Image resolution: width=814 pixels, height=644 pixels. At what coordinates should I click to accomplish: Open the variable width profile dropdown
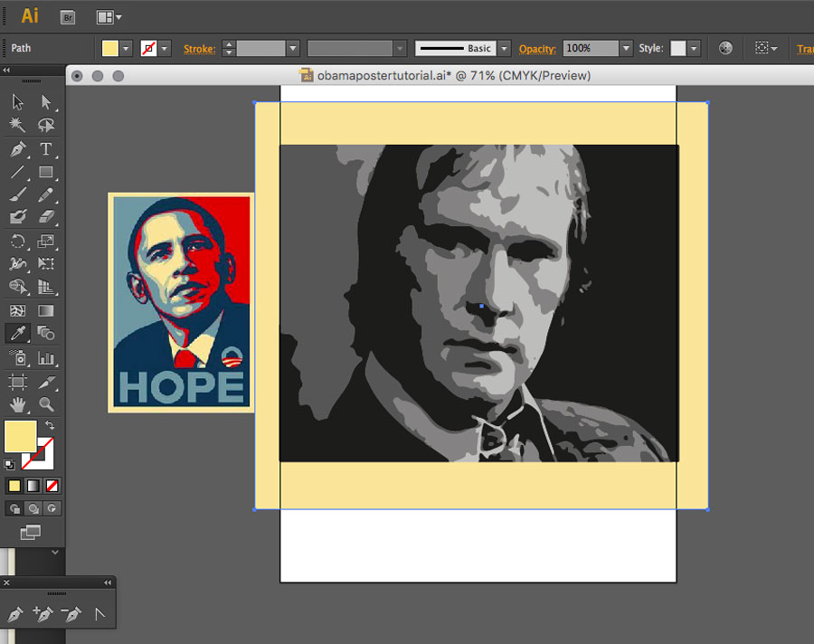coord(399,49)
